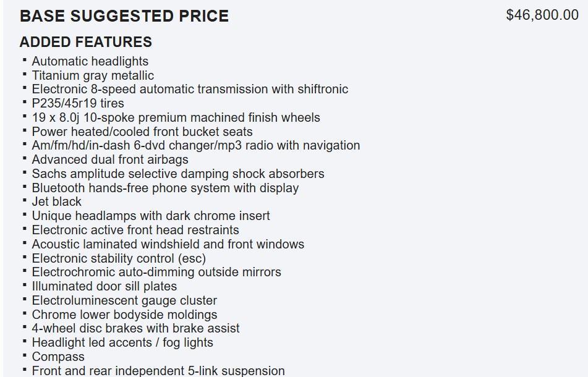Click the P235/45r19 tires item
The height and width of the screenshot is (377, 588).
tap(78, 103)
